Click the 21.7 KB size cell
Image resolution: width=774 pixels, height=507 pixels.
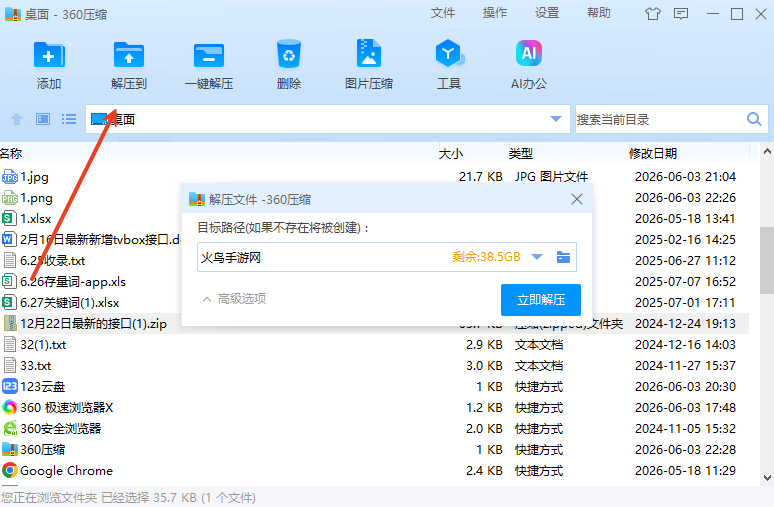click(x=481, y=177)
